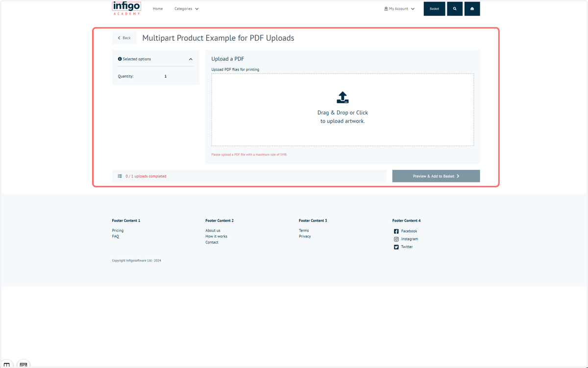Open the Twitter text link
Viewport: 588px width, 368px height.
pos(407,247)
